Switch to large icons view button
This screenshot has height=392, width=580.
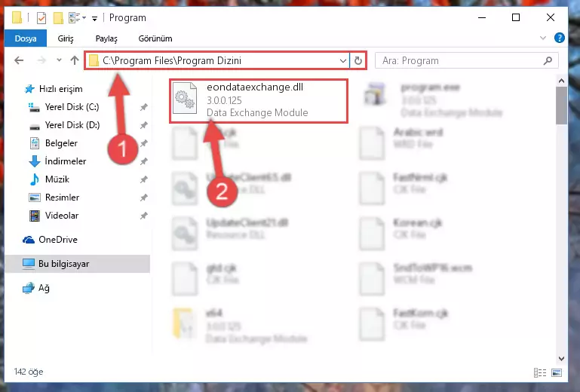557,372
